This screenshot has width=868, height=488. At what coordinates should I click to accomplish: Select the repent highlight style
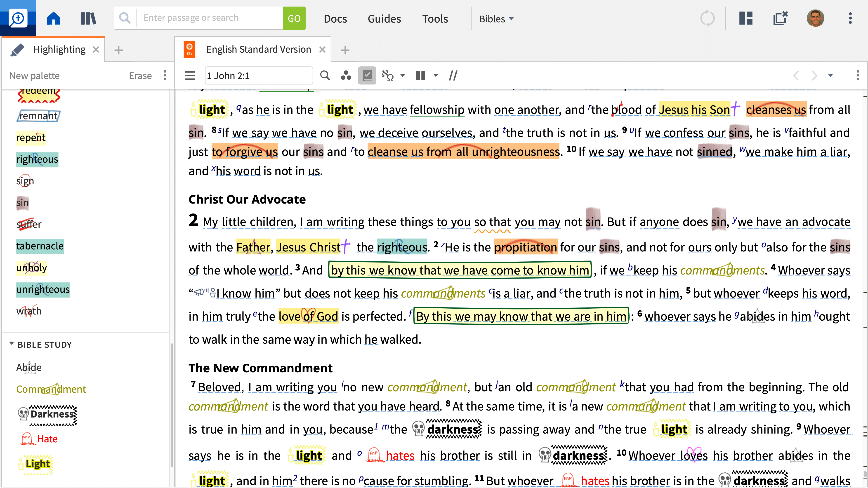click(x=31, y=137)
